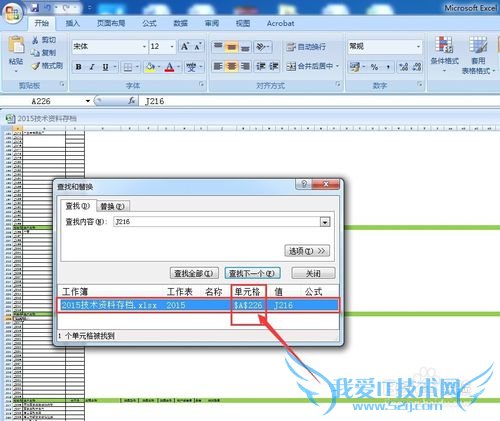Center text horizontally
The height and width of the screenshot is (421, 500).
click(x=232, y=66)
